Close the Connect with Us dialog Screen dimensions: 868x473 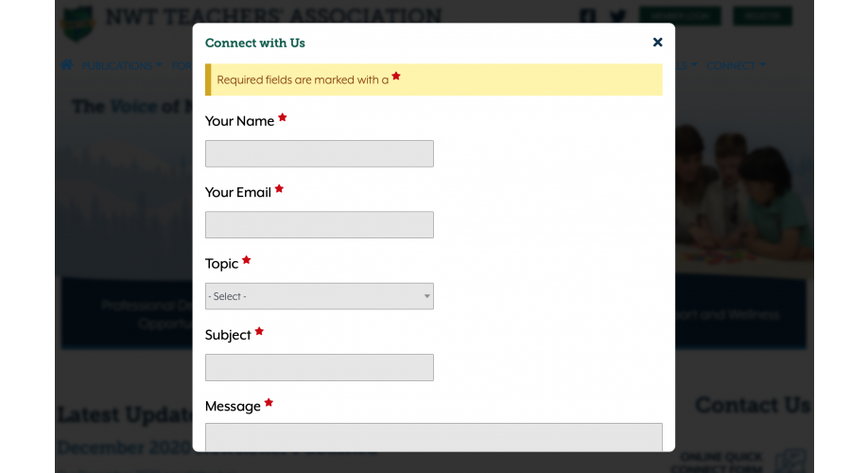[x=657, y=42]
